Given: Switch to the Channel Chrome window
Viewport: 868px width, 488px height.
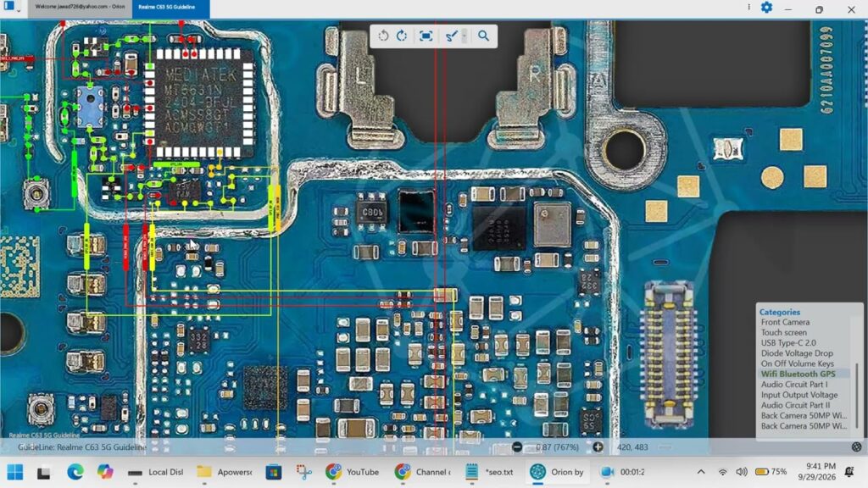Looking at the screenshot, I should pyautogui.click(x=422, y=472).
